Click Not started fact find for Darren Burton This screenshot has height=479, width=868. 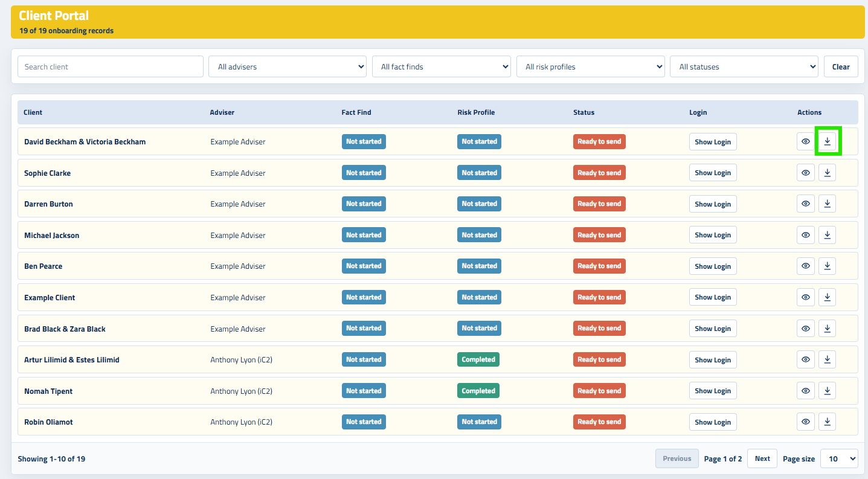(364, 204)
